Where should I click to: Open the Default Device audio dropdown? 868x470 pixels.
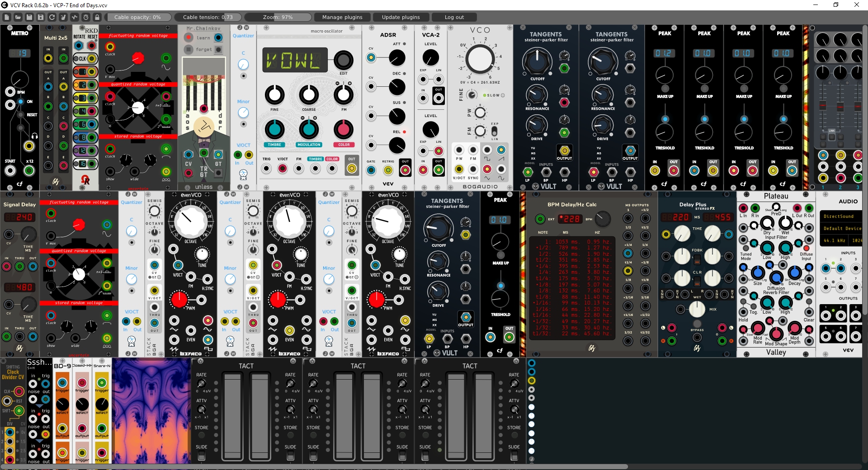[841, 228]
